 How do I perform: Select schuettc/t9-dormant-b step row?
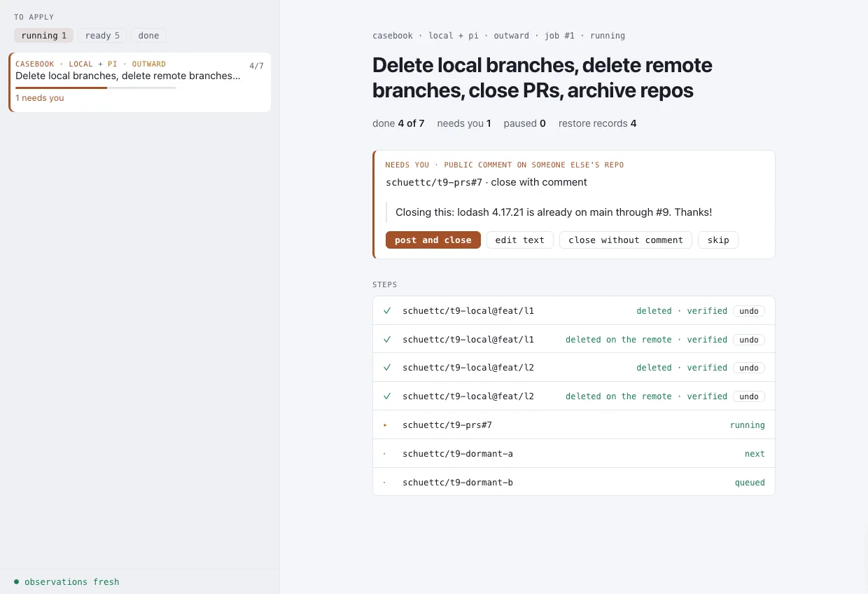click(574, 482)
